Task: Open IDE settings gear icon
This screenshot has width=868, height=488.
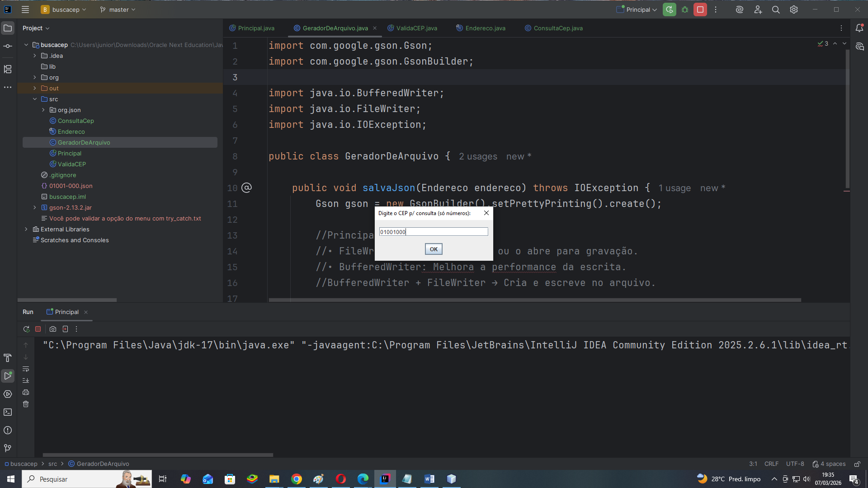Action: tap(794, 9)
